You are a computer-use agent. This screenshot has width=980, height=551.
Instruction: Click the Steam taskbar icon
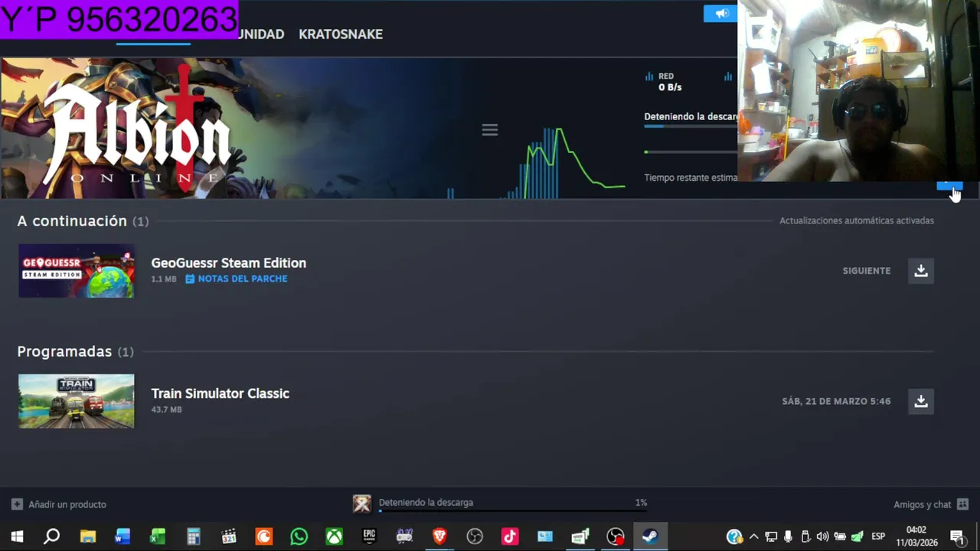tap(650, 536)
